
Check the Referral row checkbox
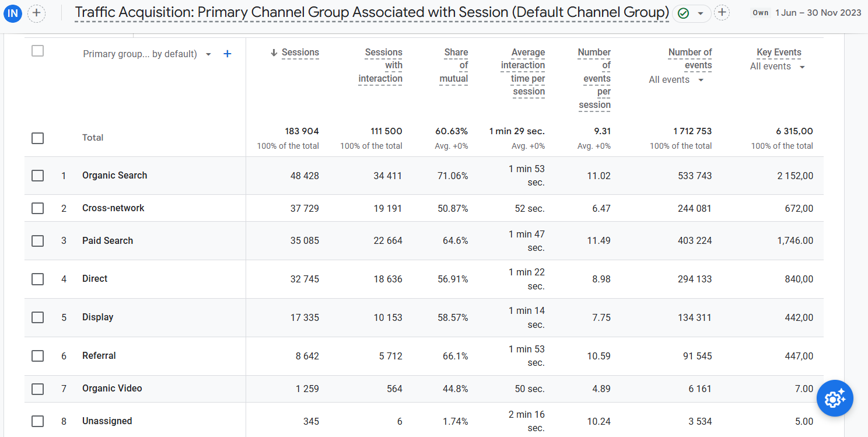(x=38, y=356)
